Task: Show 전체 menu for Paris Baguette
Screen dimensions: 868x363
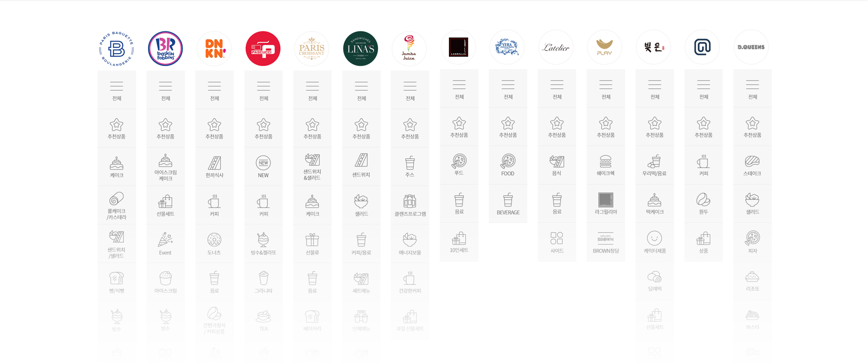Action: [x=117, y=90]
